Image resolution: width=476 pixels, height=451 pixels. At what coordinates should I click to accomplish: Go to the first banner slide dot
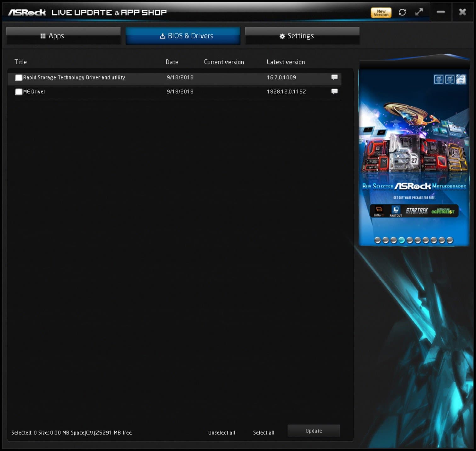[x=377, y=240]
